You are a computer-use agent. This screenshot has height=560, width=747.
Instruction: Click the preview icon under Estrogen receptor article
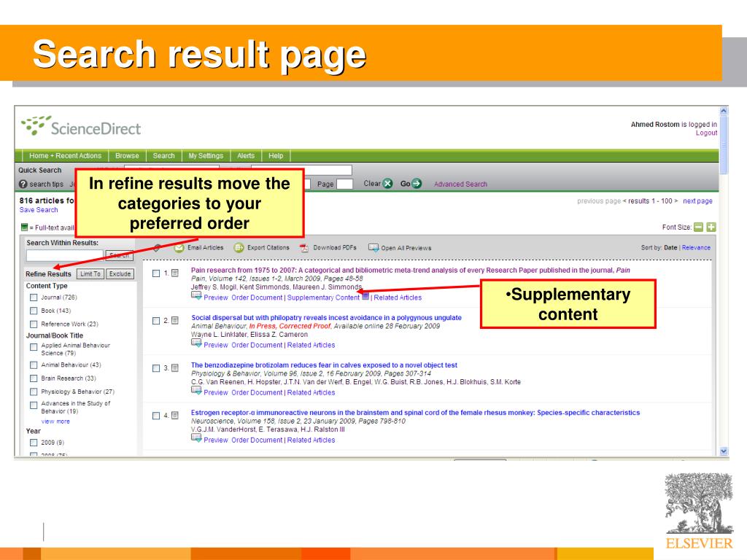pyautogui.click(x=196, y=438)
